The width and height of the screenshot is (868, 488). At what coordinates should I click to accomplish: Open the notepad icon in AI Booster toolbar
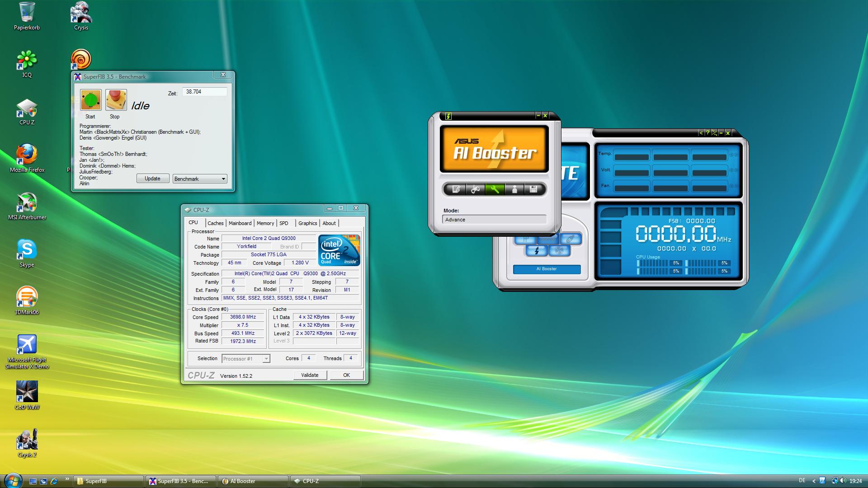[456, 189]
